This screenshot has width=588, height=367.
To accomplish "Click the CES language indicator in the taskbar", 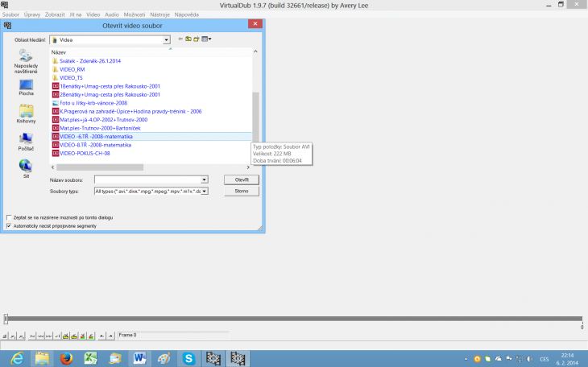I will pos(545,359).
